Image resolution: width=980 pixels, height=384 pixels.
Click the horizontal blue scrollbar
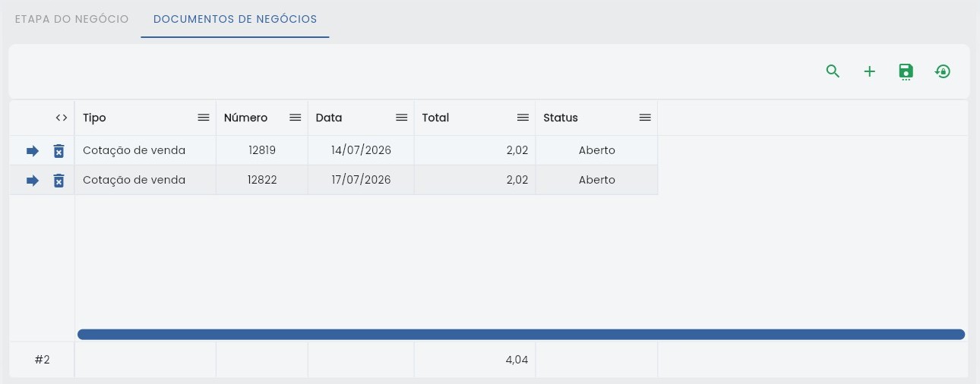click(521, 335)
